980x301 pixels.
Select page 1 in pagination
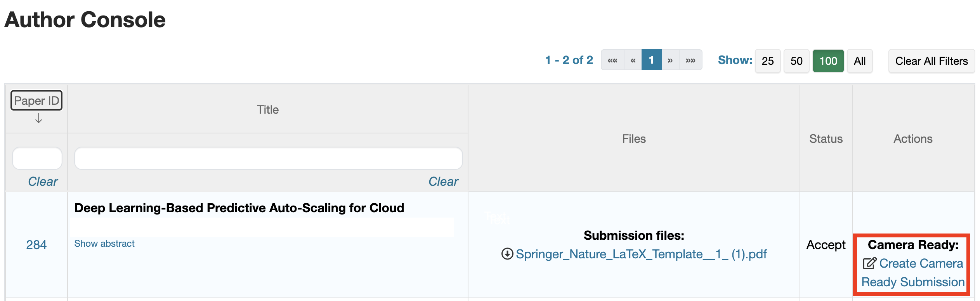[652, 60]
